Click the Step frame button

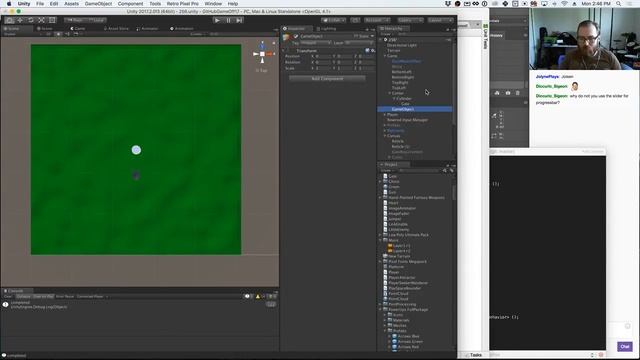[240, 20]
